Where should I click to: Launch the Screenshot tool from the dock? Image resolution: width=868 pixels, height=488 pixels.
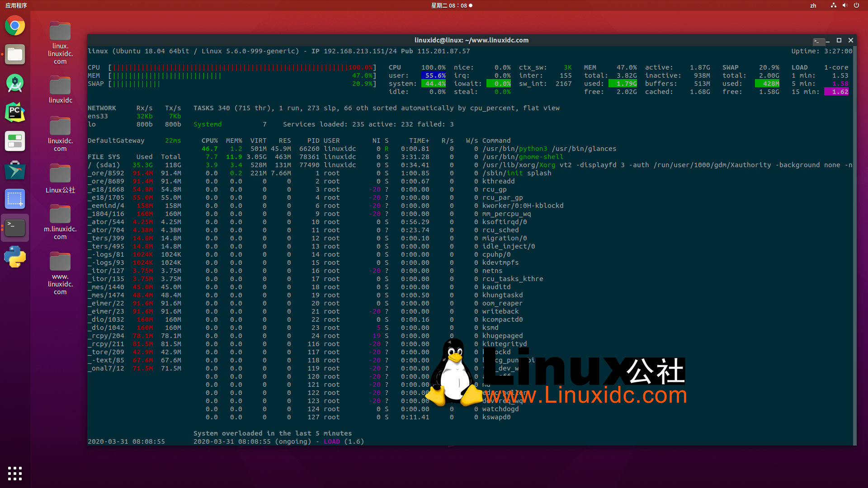[x=15, y=199]
